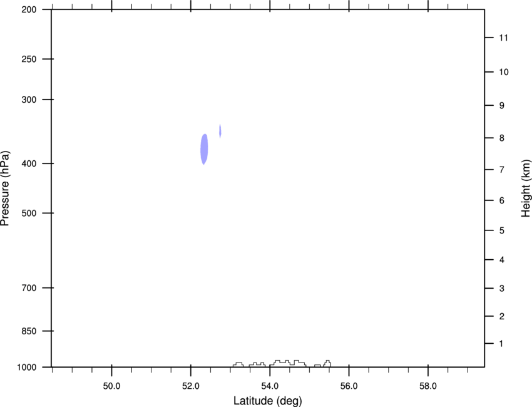Click the 5 km height label
Image resolution: width=532 pixels, height=407 pixels.
502,230
